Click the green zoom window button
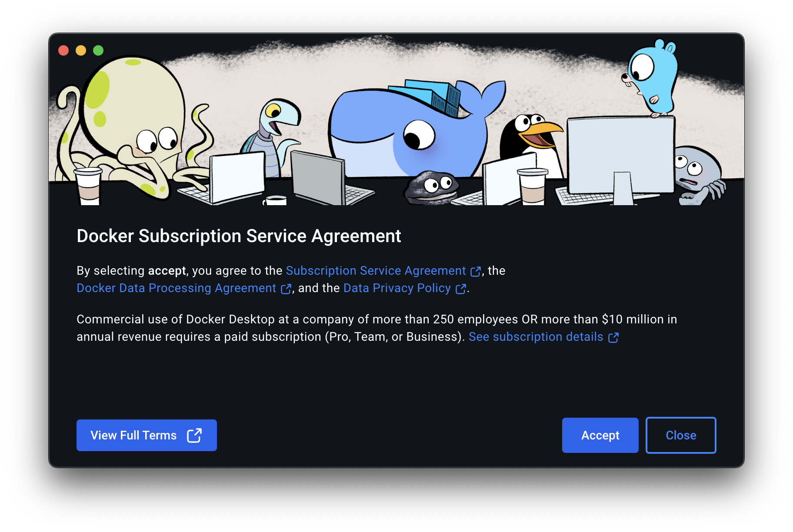The height and width of the screenshot is (532, 793). tap(98, 50)
